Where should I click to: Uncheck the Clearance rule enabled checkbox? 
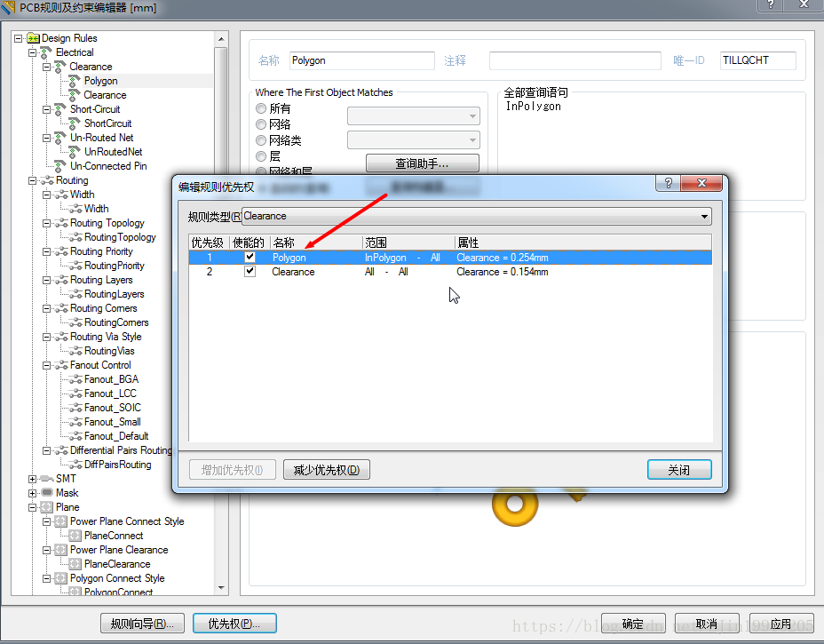pos(250,271)
